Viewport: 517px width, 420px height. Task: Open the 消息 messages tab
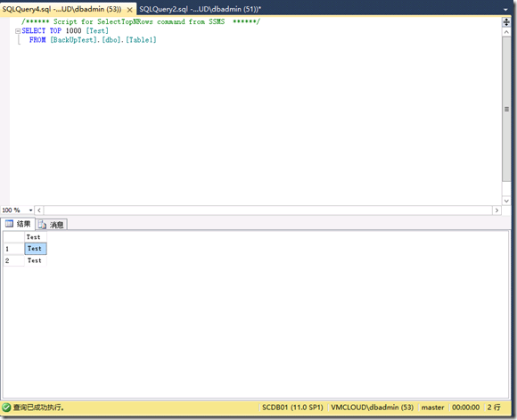tap(52, 225)
